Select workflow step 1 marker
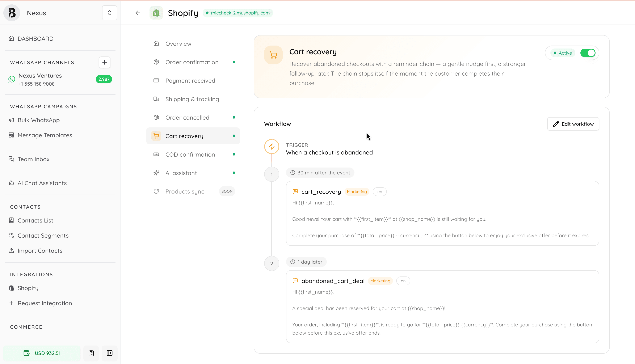 pyautogui.click(x=272, y=174)
